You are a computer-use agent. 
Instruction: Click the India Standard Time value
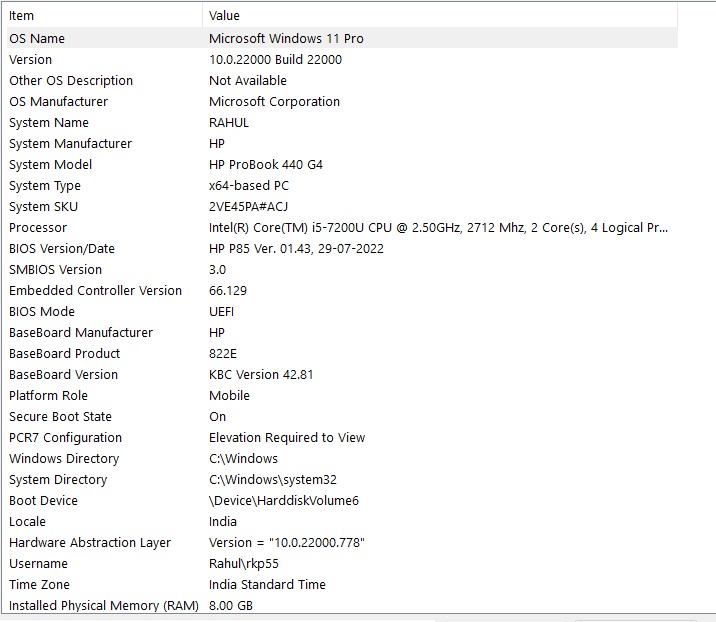pos(267,585)
